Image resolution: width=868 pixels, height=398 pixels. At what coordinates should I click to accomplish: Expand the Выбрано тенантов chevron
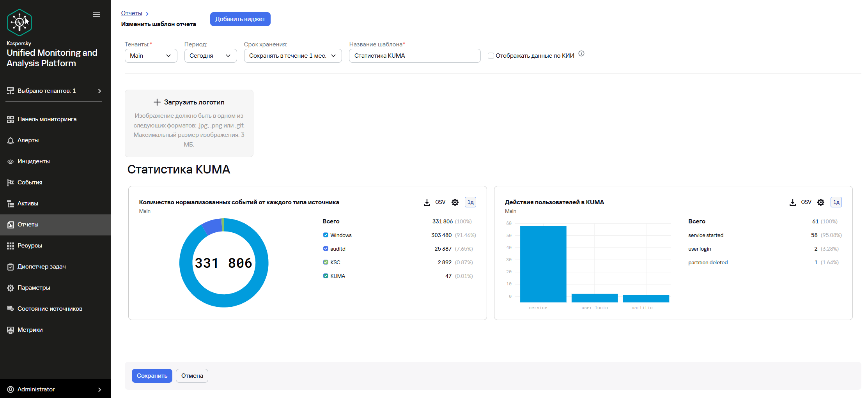pyautogui.click(x=99, y=91)
